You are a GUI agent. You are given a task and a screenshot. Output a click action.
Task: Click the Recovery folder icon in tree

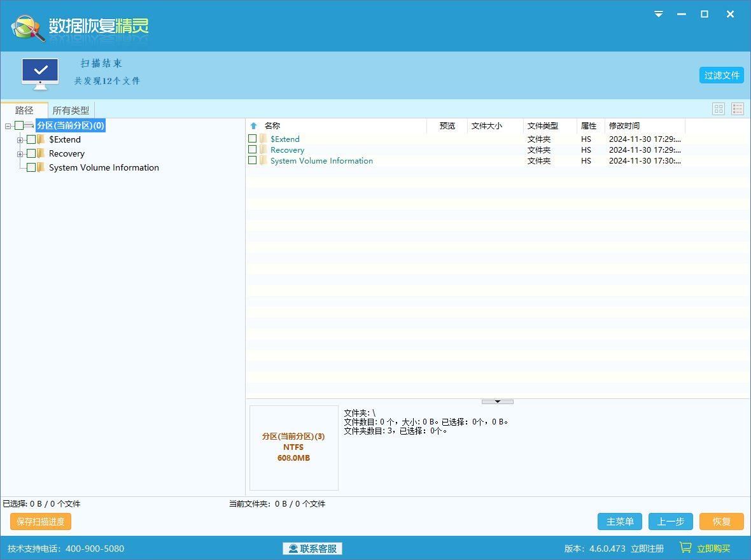(x=41, y=153)
